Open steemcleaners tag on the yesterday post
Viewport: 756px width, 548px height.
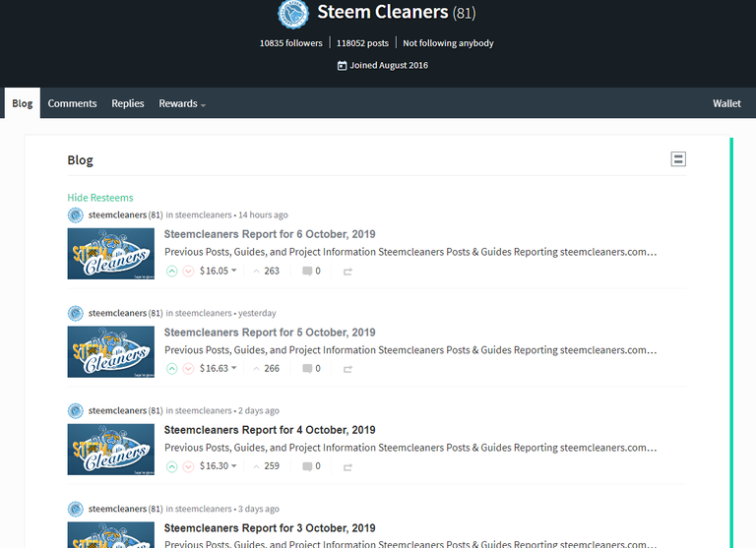point(203,313)
